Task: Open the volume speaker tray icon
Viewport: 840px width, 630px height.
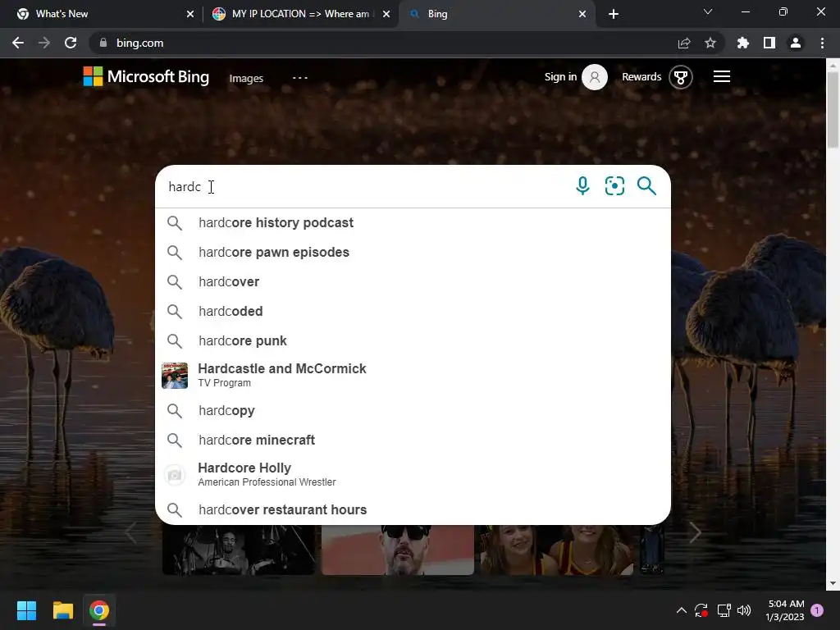Action: pos(744,610)
